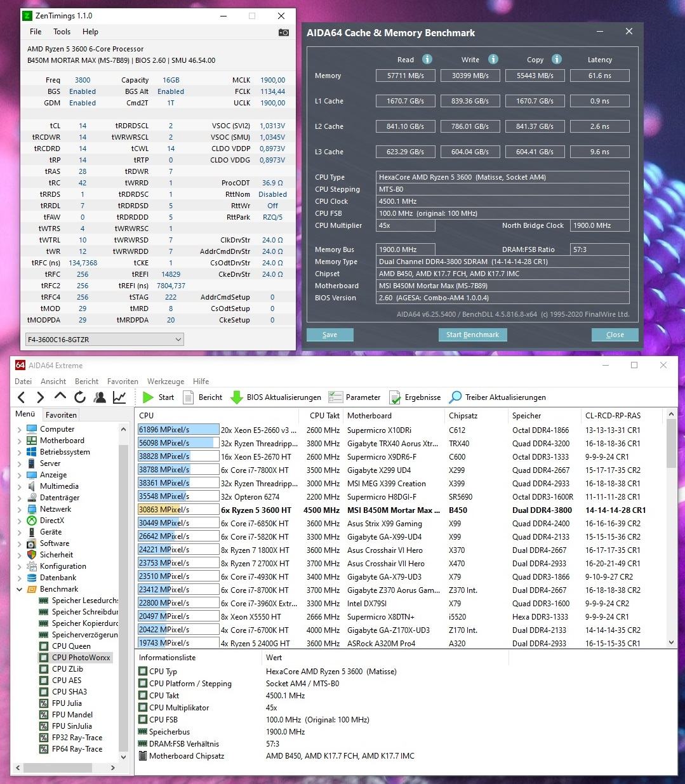
Task: Open ZenTimings File menu
Action: [36, 32]
